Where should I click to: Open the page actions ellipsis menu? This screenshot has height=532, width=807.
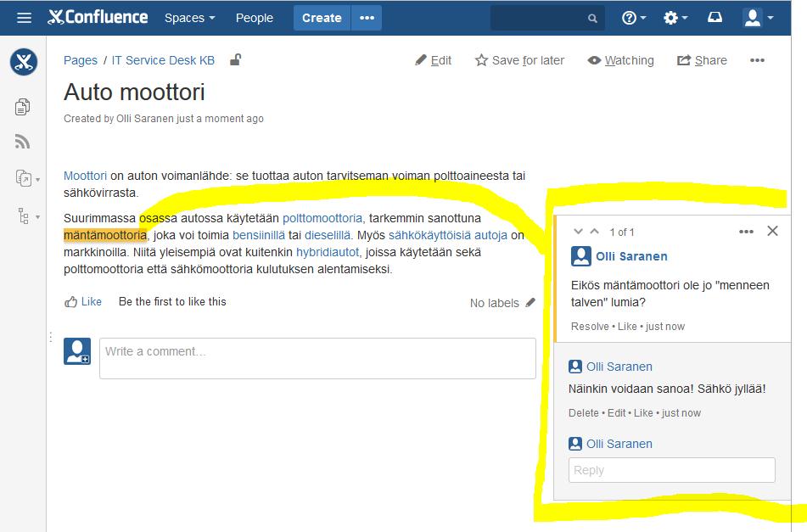(757, 61)
